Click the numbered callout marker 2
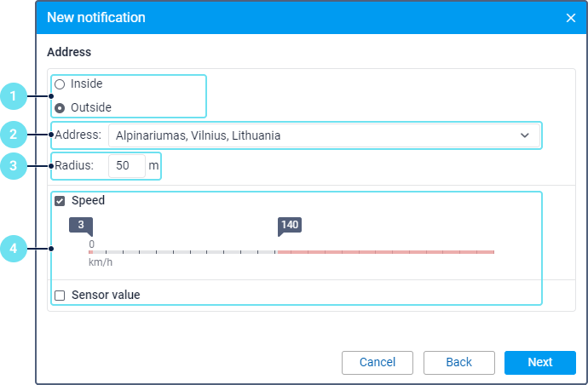588x385 pixels. (x=14, y=135)
